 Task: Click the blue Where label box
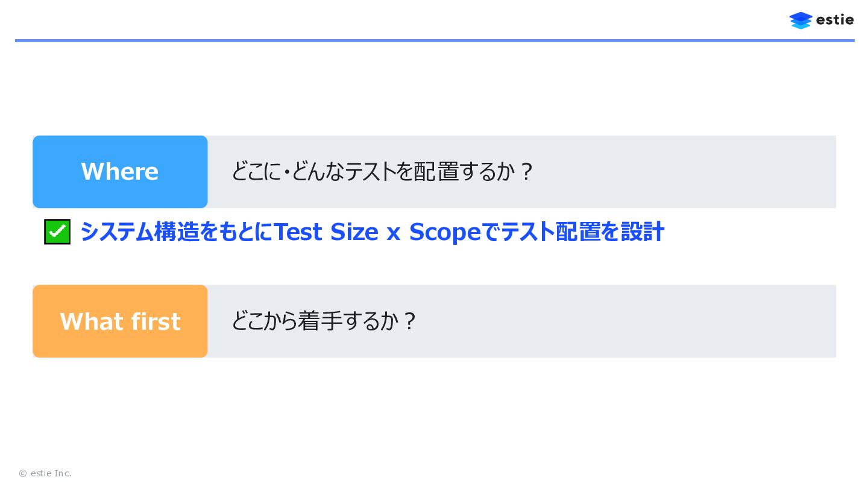pyautogui.click(x=120, y=172)
